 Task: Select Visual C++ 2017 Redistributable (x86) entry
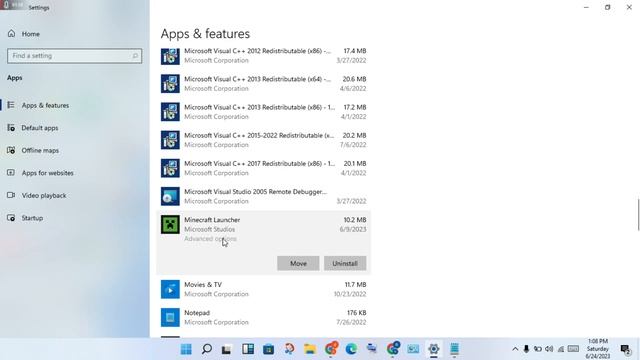click(263, 168)
